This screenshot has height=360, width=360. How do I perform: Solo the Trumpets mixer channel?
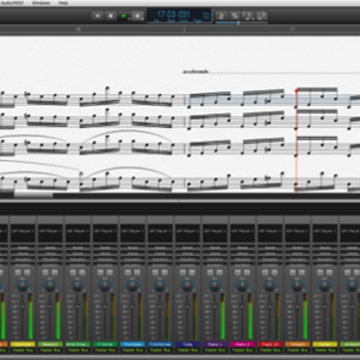click(137, 273)
